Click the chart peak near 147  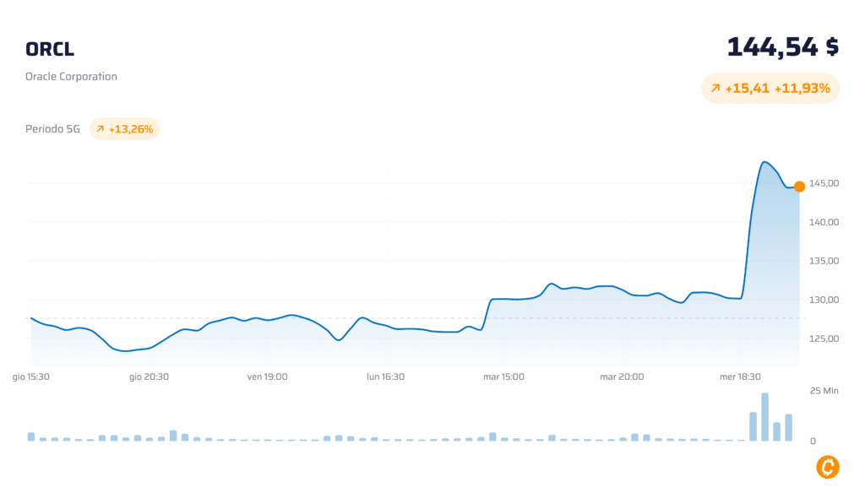click(764, 162)
